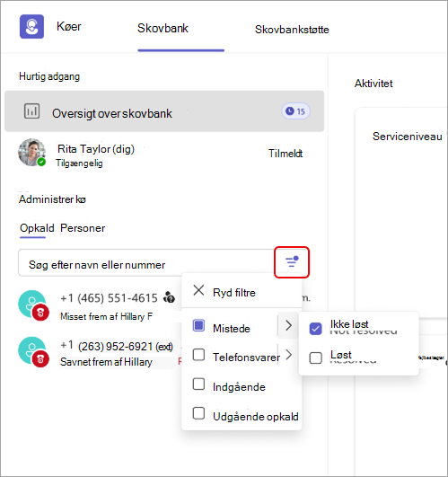Click the Indgående filter label
This screenshot has height=477, width=448.
click(239, 387)
